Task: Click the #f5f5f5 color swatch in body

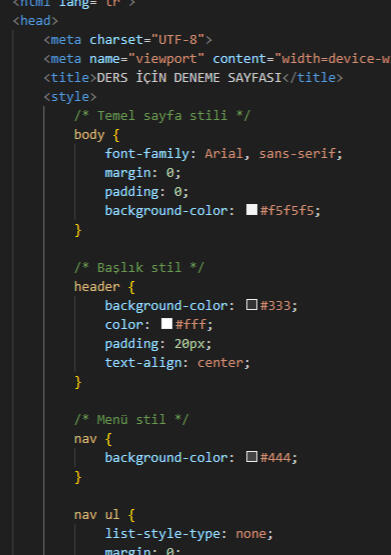Action: (252, 210)
